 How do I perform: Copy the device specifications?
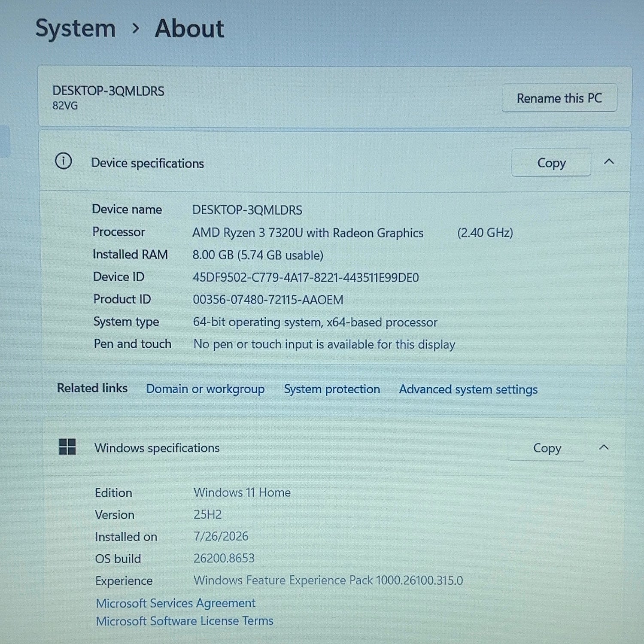tap(551, 163)
